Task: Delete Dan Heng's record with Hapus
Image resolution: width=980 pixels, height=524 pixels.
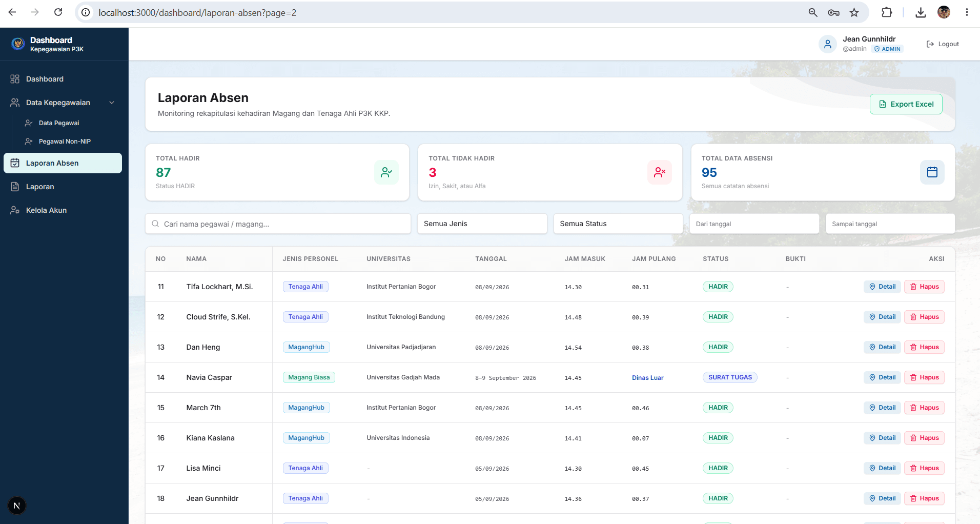Action: point(924,347)
